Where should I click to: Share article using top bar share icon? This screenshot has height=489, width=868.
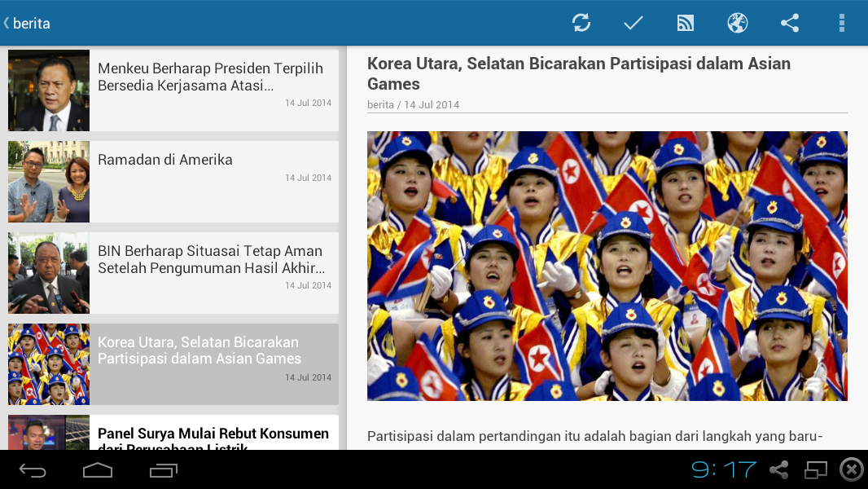pyautogui.click(x=790, y=23)
